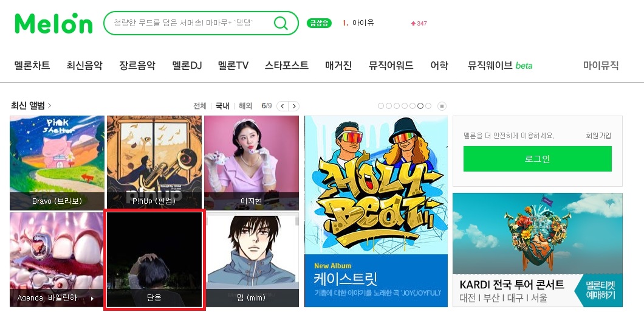
Task: Click the magnifier search icon
Action: pos(281,23)
